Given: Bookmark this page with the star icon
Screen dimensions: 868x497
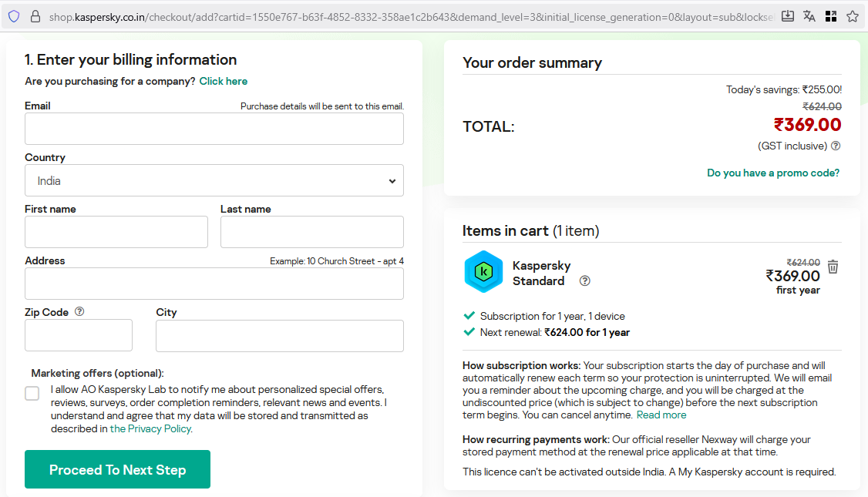Looking at the screenshot, I should pos(852,16).
